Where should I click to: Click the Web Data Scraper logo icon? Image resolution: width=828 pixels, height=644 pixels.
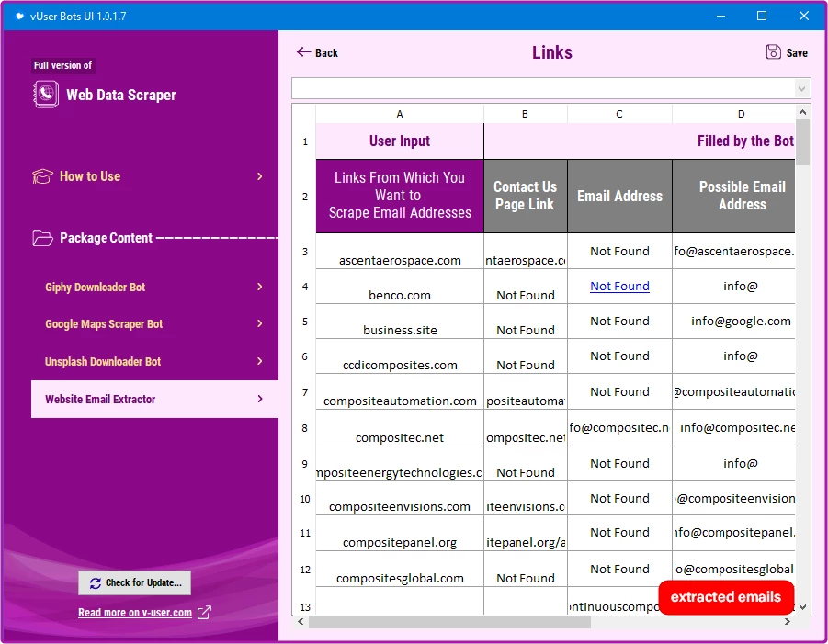pos(46,95)
